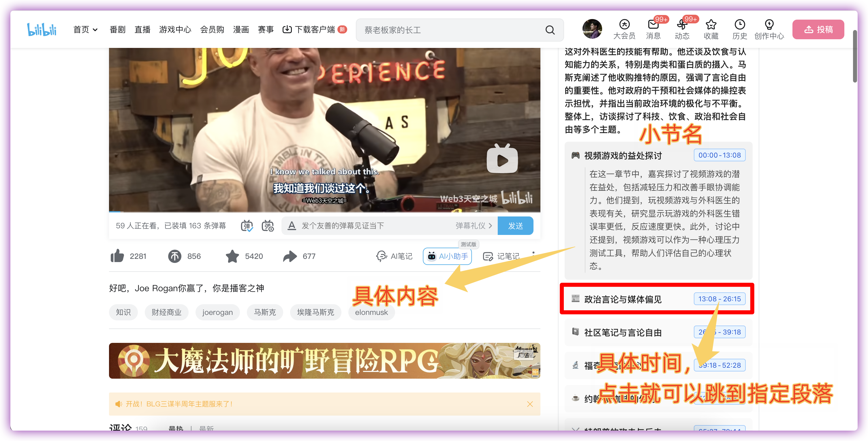This screenshot has width=868, height=441.
Task: Give coins using the 856 coin icon
Action: 174,256
